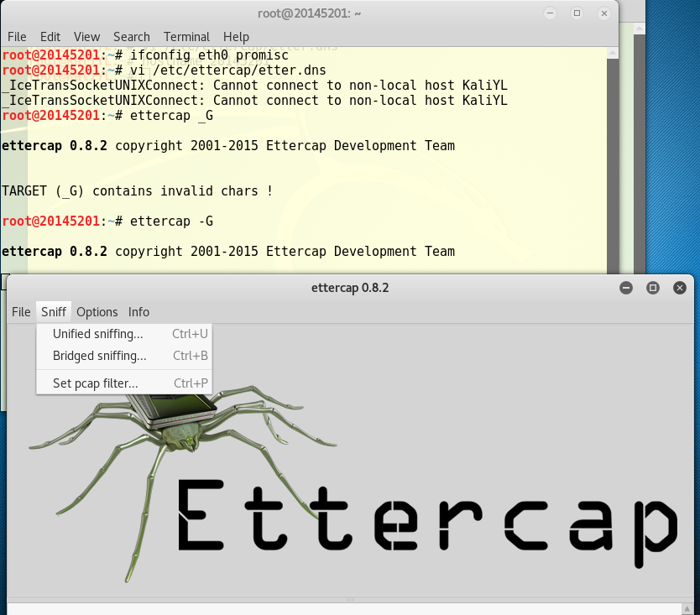Close the ettercap 0.8.2 window

tap(680, 288)
